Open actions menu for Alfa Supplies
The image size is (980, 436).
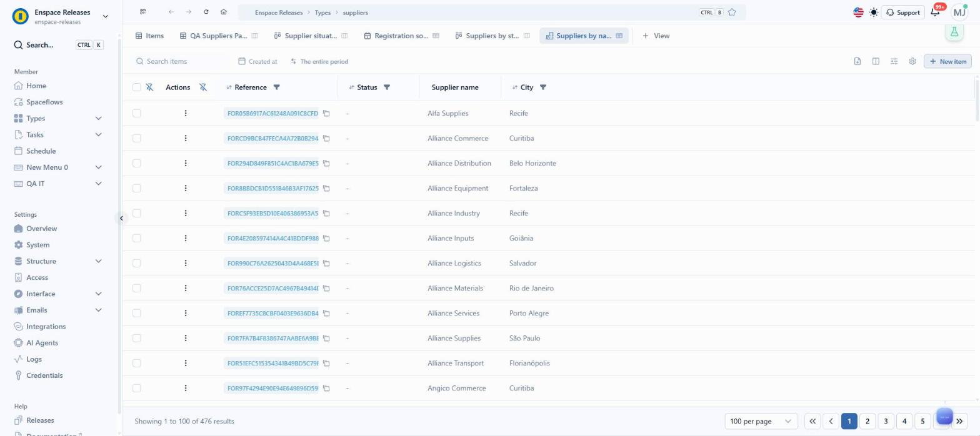(x=186, y=113)
